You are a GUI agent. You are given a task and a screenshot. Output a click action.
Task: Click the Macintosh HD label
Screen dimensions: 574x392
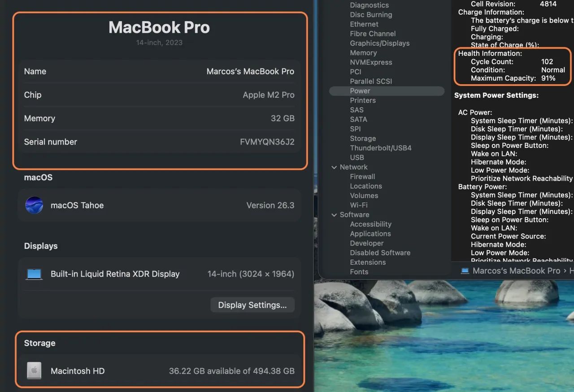click(x=78, y=371)
